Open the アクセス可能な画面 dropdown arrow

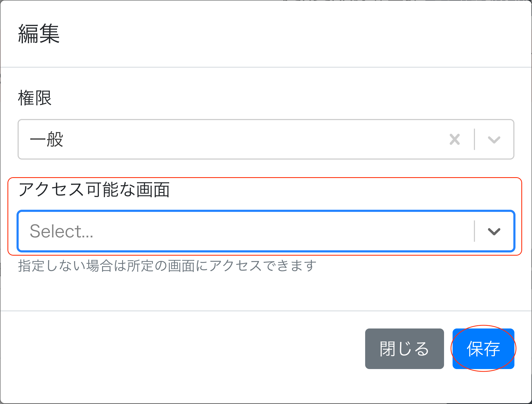click(494, 231)
